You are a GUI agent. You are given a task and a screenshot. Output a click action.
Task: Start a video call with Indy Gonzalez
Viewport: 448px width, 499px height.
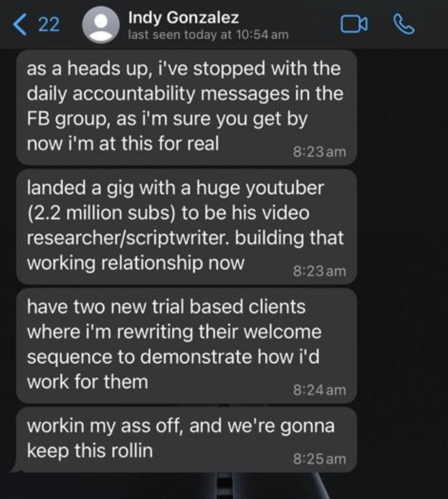pos(354,25)
